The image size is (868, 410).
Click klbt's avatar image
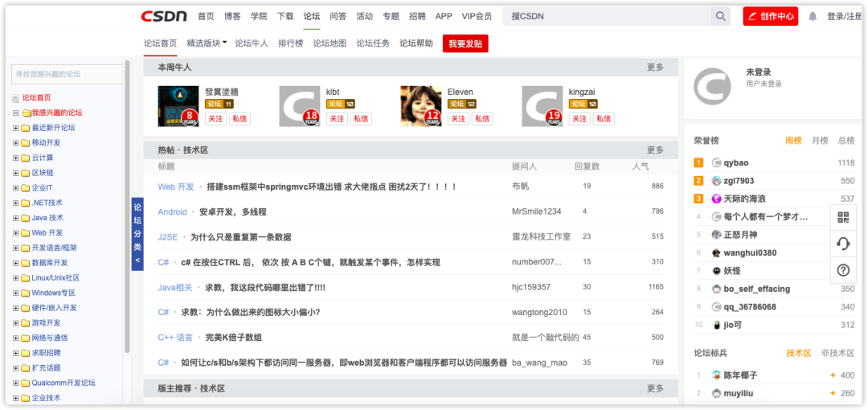300,106
